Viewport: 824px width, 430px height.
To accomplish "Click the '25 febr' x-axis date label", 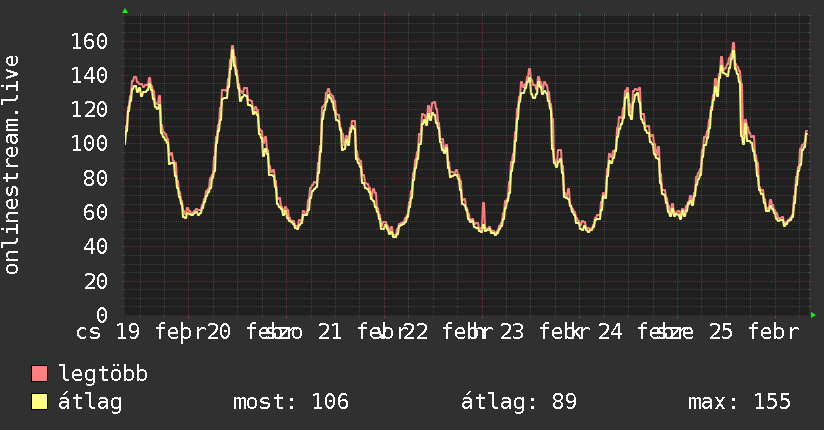I will coord(754,332).
